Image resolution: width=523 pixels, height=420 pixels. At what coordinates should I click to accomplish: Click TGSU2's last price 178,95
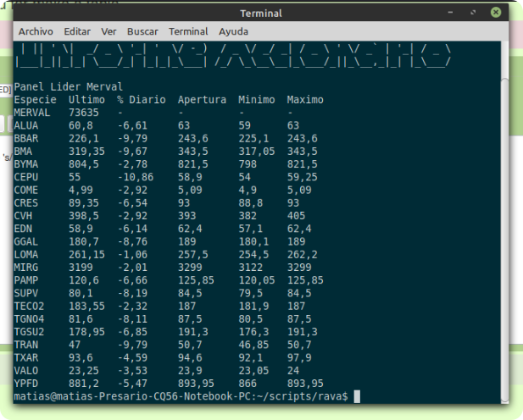[x=86, y=332]
